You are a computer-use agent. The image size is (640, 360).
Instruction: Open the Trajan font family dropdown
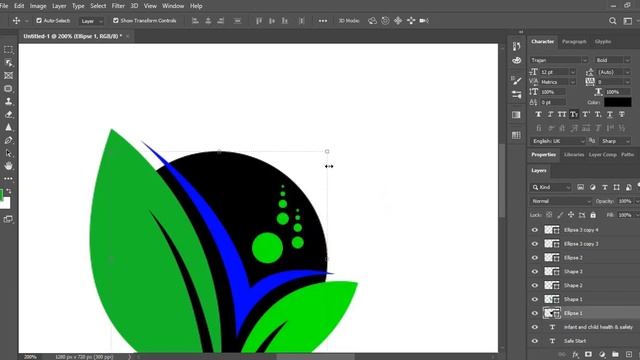click(x=559, y=60)
